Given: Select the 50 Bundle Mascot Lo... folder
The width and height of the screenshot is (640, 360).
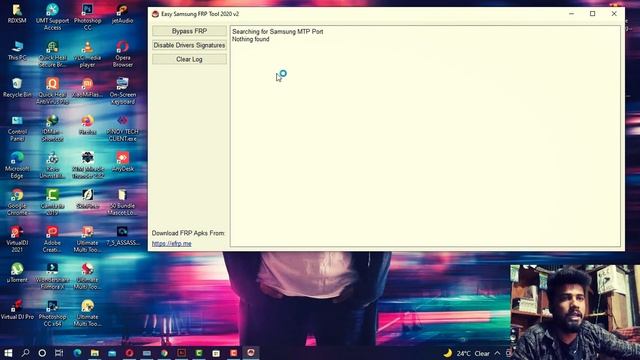Looking at the screenshot, I should coord(122,202).
